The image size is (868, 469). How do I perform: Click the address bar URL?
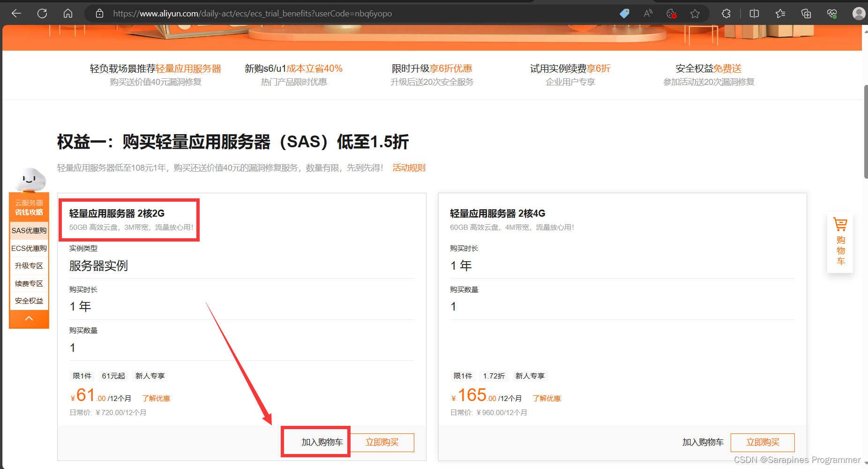coord(253,14)
